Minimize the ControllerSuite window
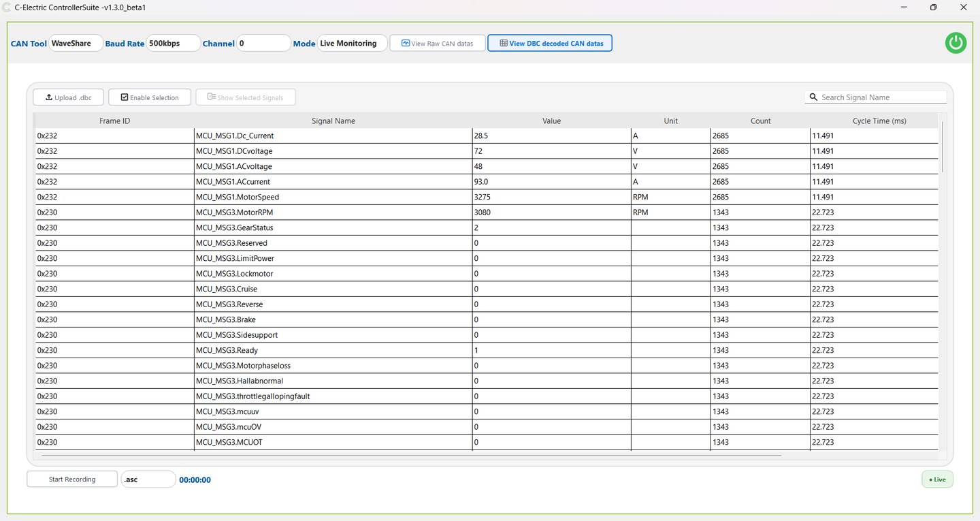980x521 pixels. tap(904, 7)
